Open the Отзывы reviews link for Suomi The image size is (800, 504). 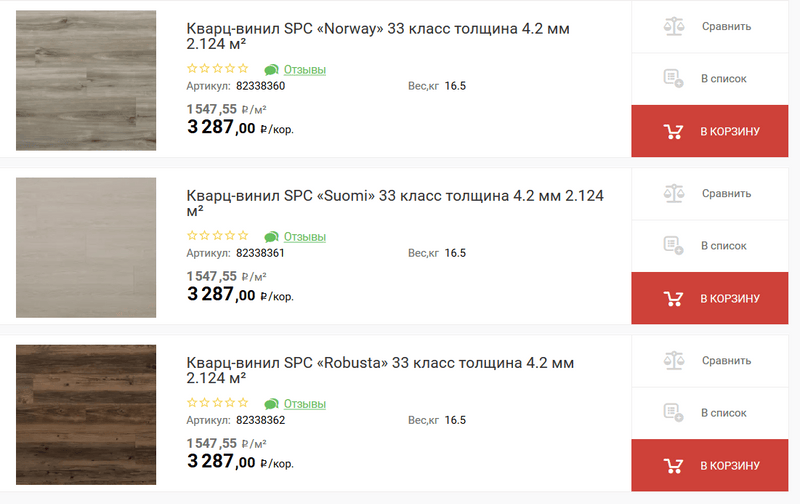305,237
